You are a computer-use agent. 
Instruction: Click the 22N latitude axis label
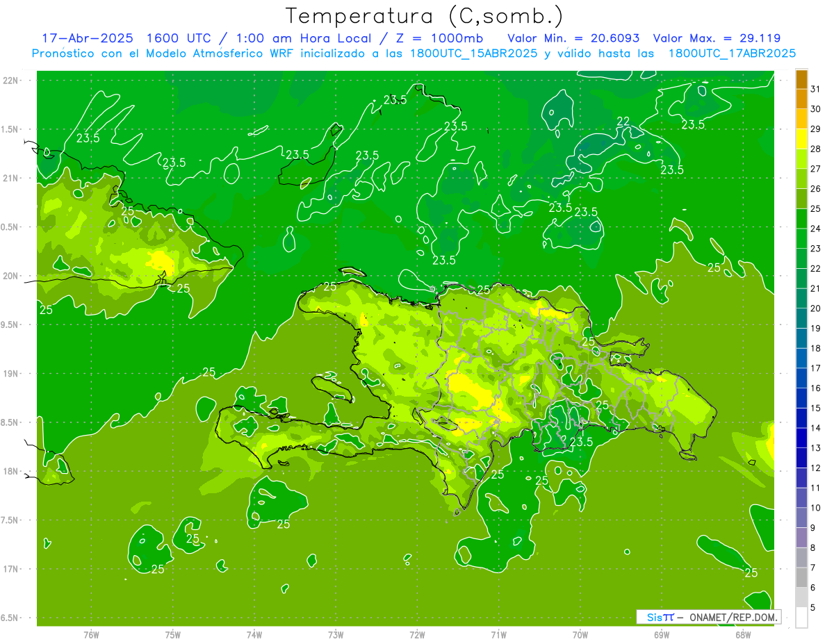(x=10, y=81)
